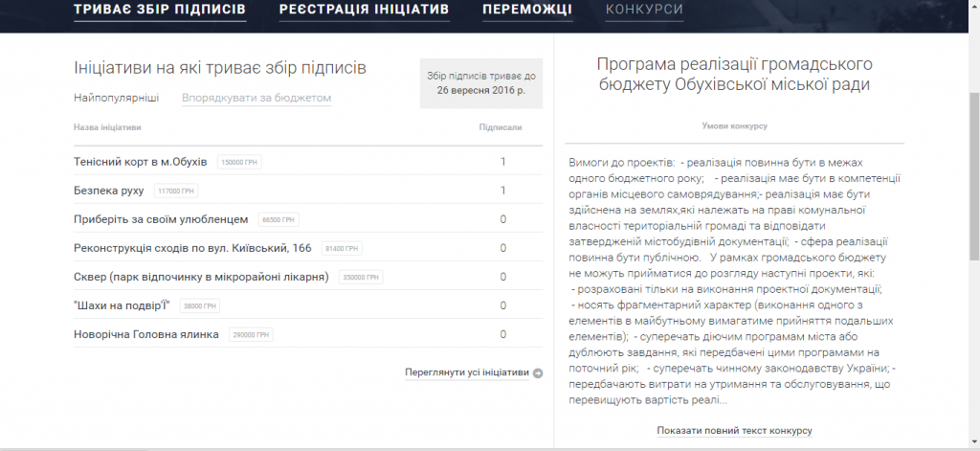Click the vertical page scrollbar
The image size is (980, 451).
(973, 175)
